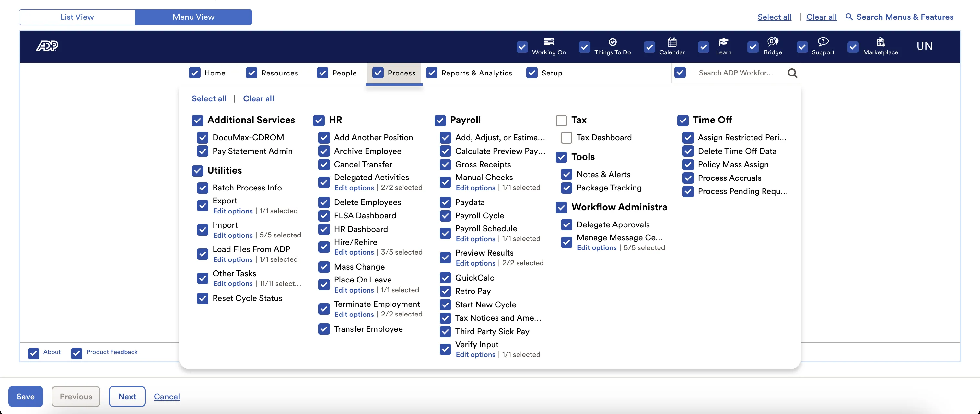Open the Working On icon

tap(549, 42)
